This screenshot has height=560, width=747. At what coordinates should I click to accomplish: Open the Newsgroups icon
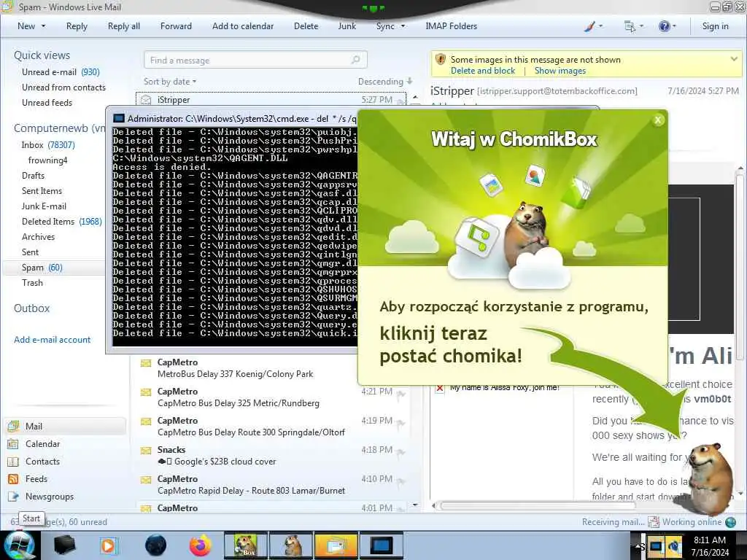coord(13,497)
